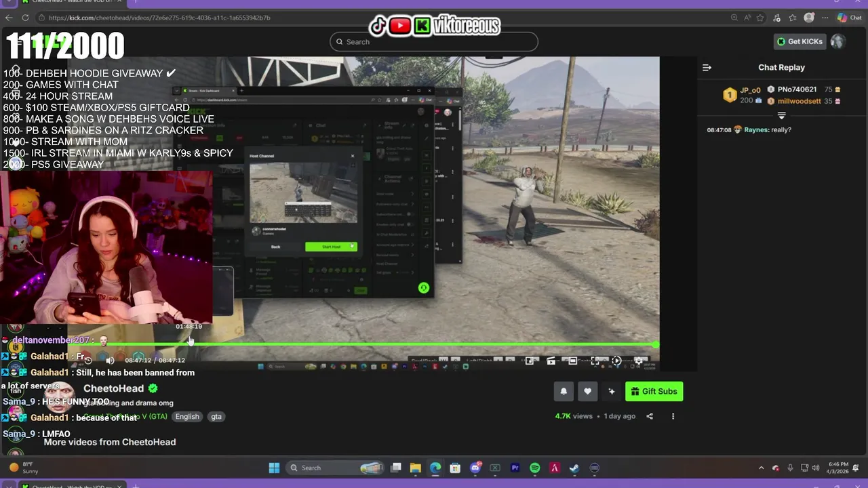Add page to favorites with star icon
The width and height of the screenshot is (868, 488).
(x=760, y=18)
